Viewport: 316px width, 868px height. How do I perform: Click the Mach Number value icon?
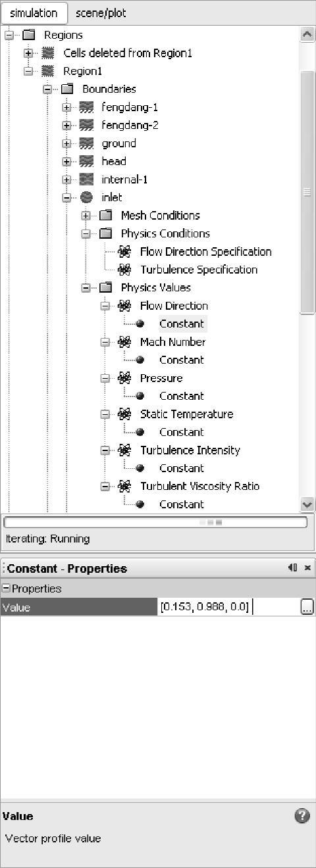124,342
